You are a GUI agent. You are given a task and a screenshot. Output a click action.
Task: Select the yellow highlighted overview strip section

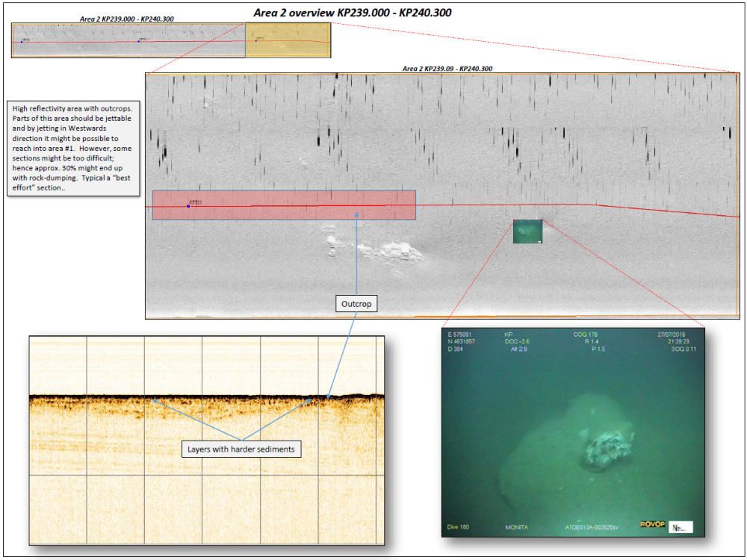288,40
